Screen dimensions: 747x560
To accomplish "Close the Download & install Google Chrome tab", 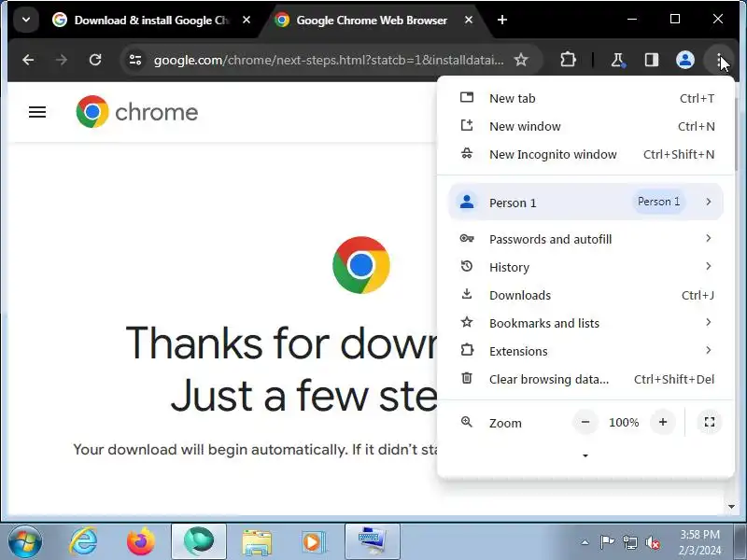I will [247, 20].
